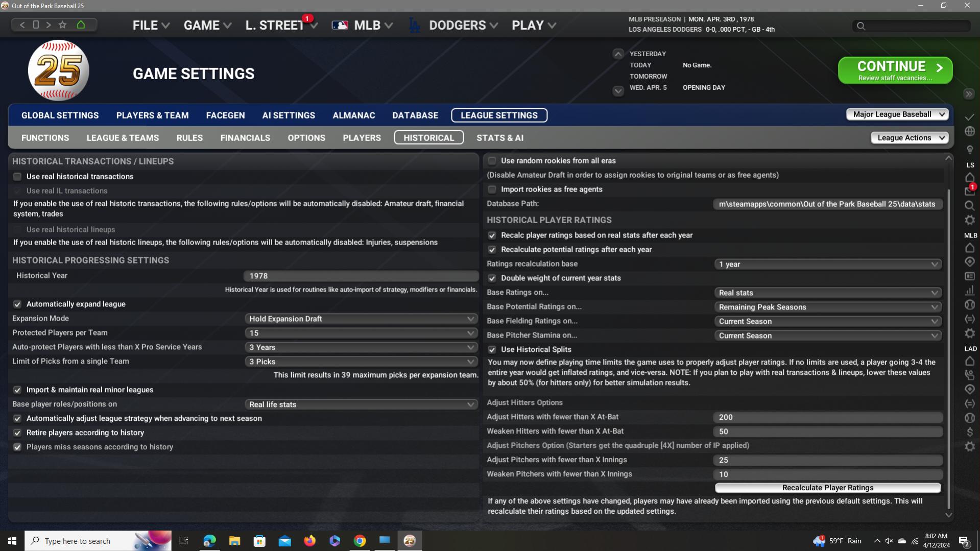Viewport: 980px width, 551px height.
Task: Click the lightbulb icon in right sidebar
Action: tap(970, 150)
